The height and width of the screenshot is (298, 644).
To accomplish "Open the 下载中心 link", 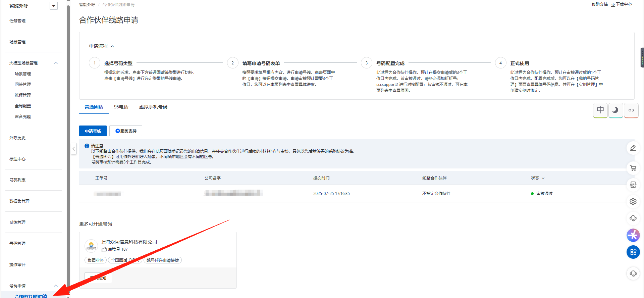I will tap(622, 4).
